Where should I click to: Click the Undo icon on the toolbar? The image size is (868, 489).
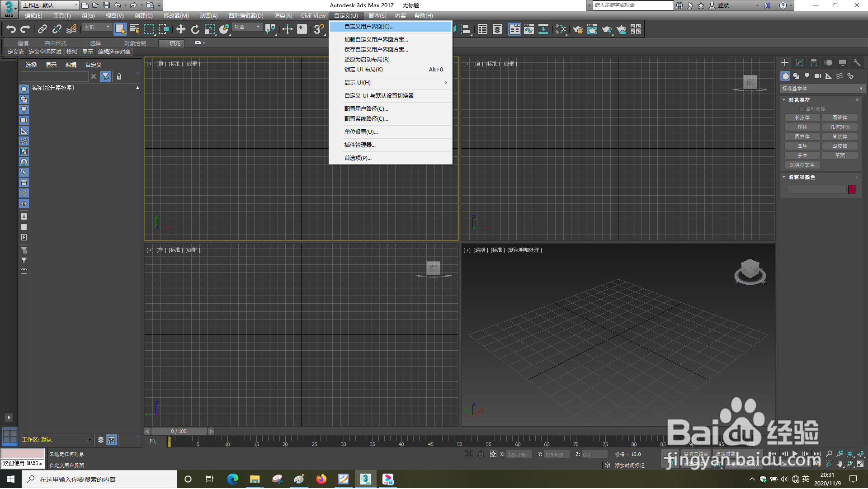11,29
